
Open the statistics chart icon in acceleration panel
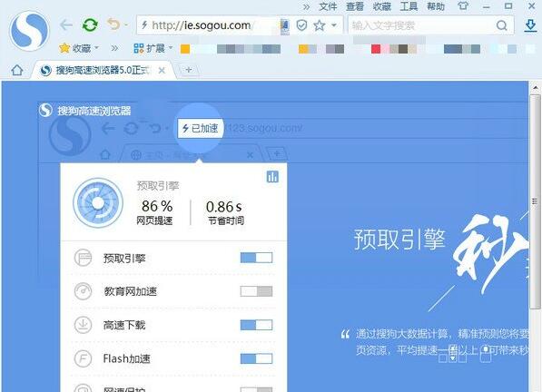tap(272, 176)
